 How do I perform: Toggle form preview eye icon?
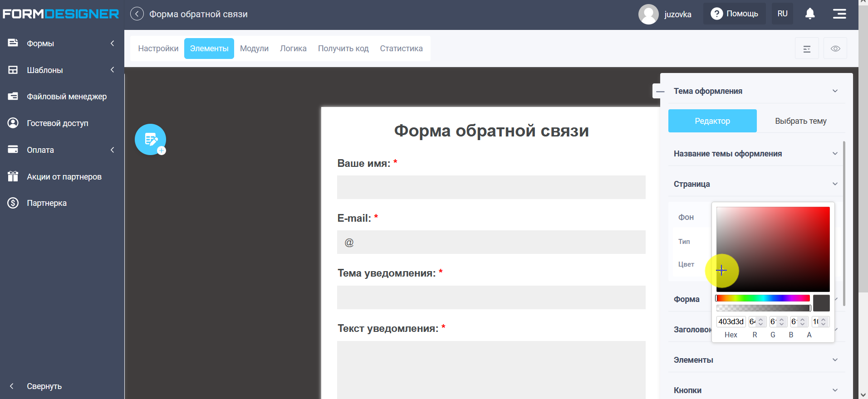click(x=835, y=49)
